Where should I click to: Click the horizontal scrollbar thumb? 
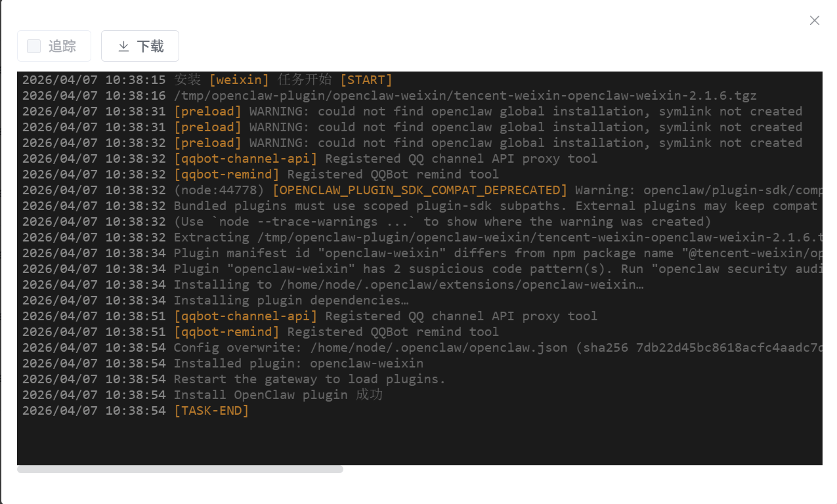[x=180, y=469]
